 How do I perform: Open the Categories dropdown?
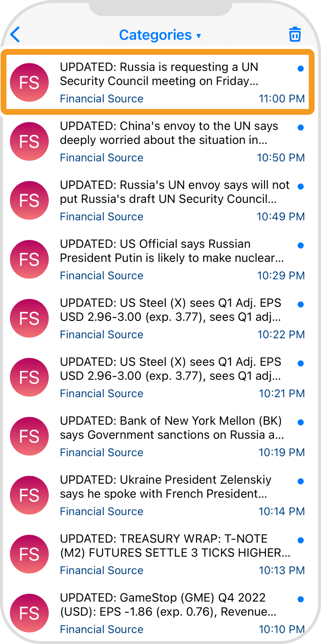coord(160,35)
